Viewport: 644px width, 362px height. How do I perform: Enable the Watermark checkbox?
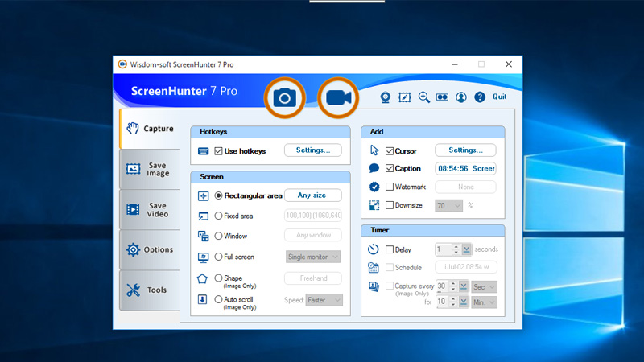click(x=390, y=187)
